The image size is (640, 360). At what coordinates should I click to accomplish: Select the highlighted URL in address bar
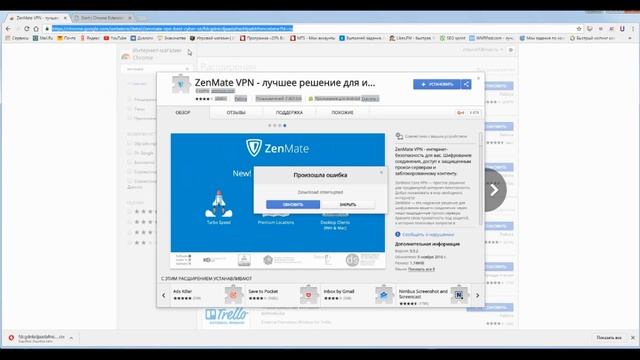(x=172, y=29)
